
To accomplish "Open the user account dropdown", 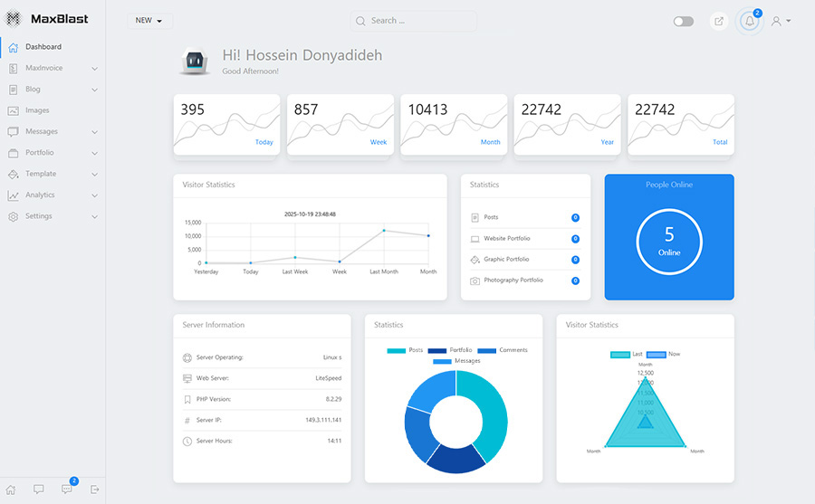I will click(x=781, y=21).
